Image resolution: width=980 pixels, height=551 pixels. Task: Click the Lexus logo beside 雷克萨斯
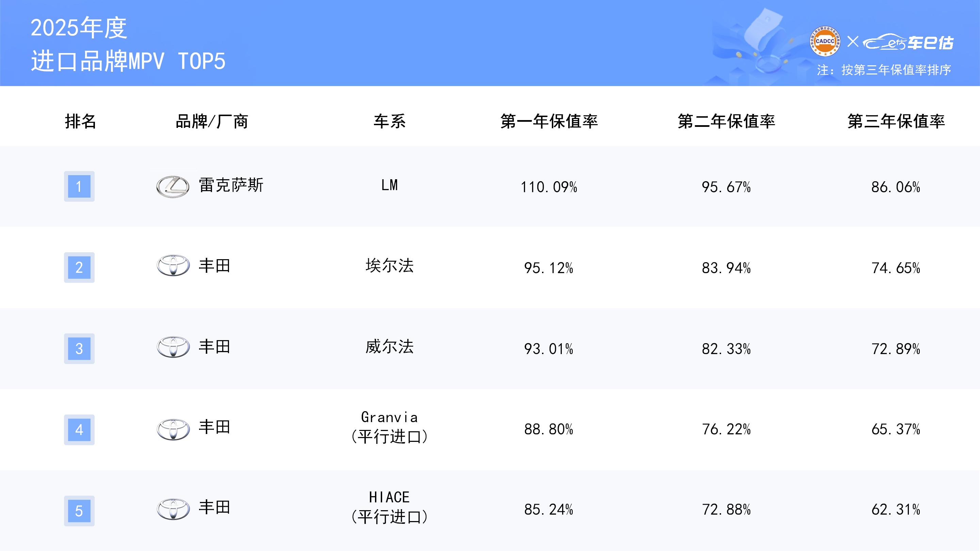pos(173,187)
